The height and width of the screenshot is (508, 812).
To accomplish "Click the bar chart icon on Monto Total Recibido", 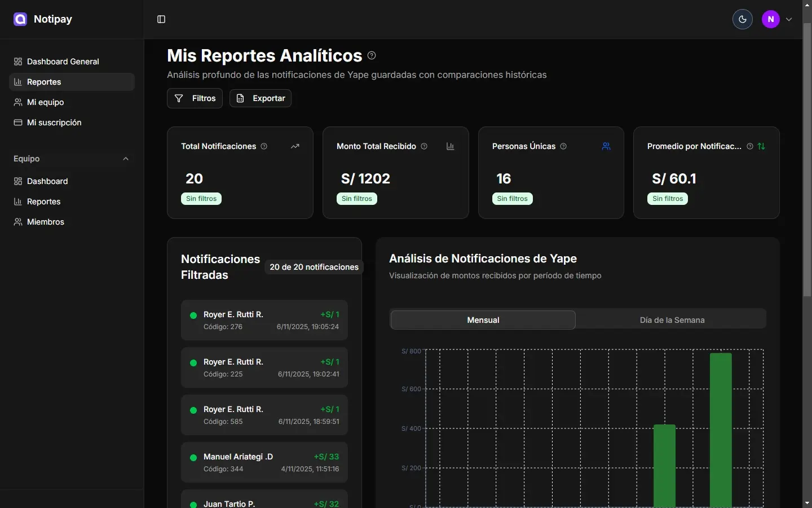I will (x=450, y=146).
